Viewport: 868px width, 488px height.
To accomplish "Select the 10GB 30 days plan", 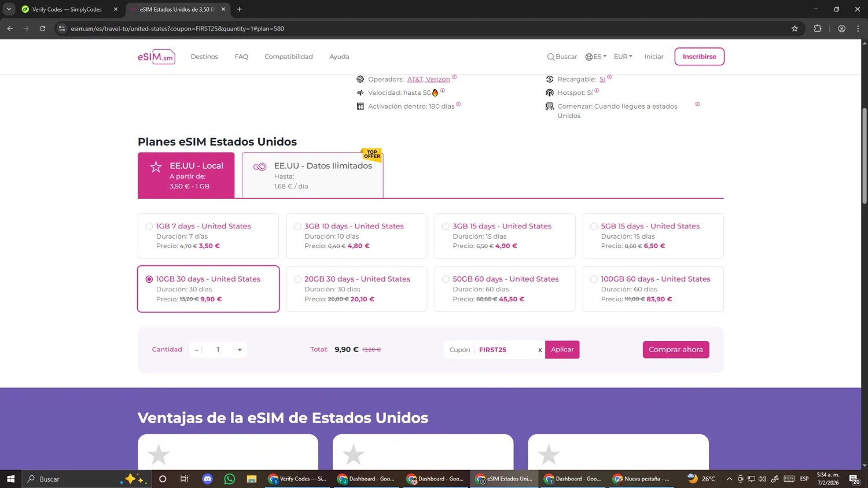I will pos(208,289).
